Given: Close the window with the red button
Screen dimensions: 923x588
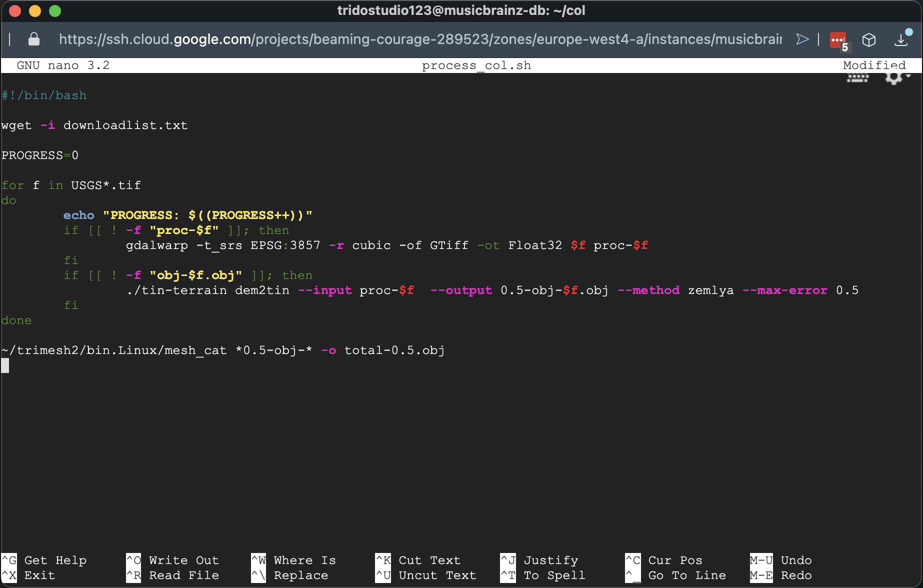Looking at the screenshot, I should pos(15,10).
